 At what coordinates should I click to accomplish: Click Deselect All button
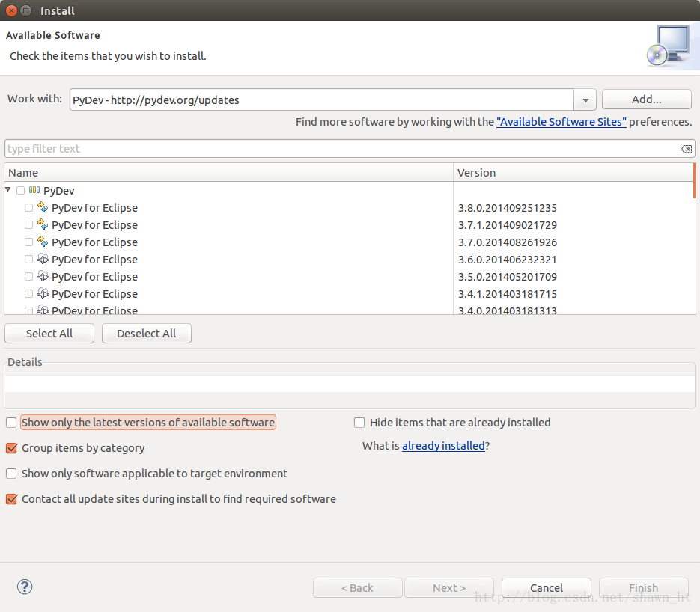[x=147, y=333]
